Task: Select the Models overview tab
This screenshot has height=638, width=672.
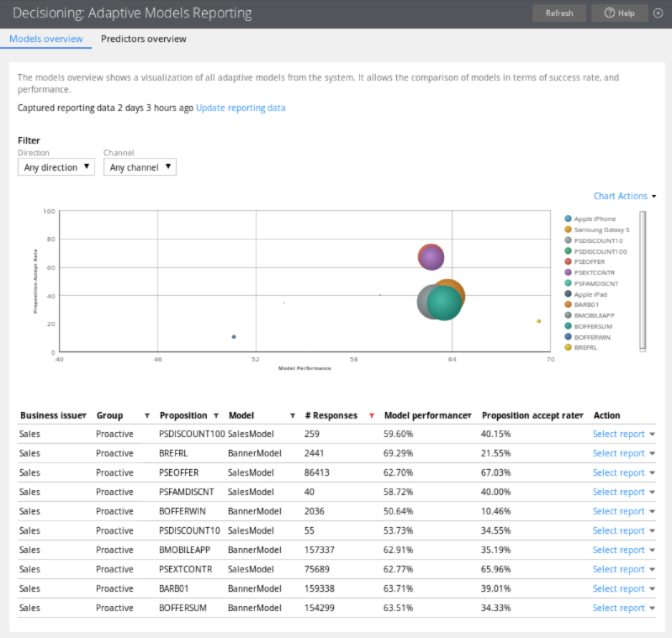Action: (x=46, y=39)
